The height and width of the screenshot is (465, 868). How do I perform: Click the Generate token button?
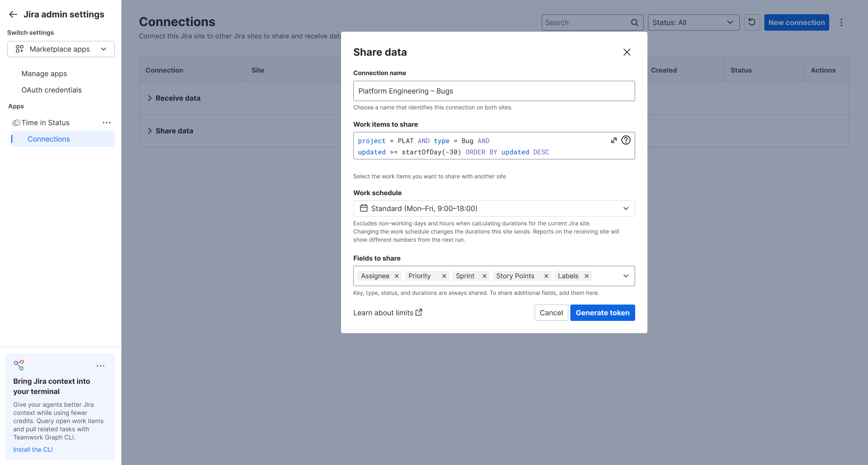[x=602, y=313]
